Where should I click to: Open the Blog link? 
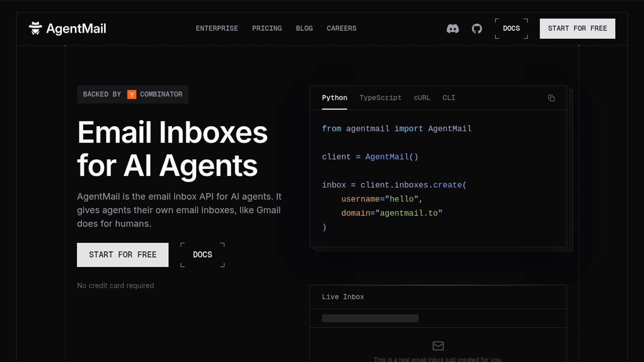(304, 28)
